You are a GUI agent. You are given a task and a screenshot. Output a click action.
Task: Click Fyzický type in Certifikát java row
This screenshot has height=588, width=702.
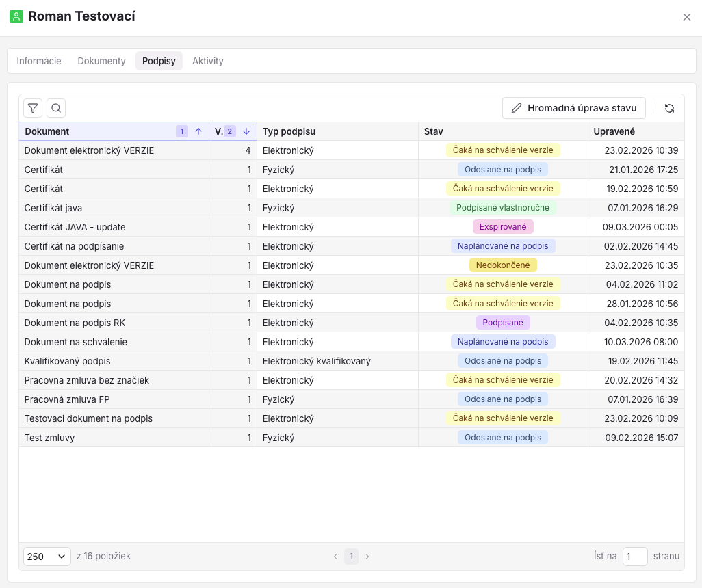coord(278,208)
